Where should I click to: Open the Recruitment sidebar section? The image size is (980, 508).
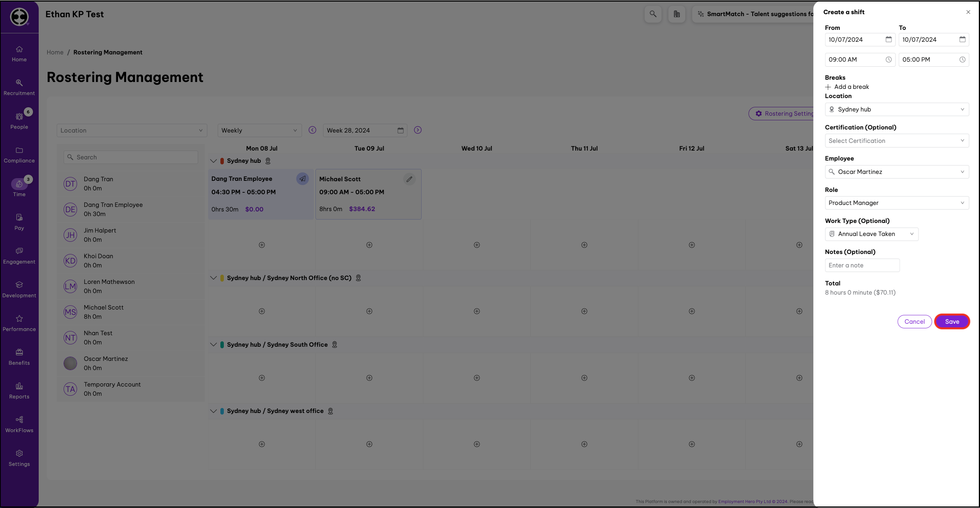19,87
